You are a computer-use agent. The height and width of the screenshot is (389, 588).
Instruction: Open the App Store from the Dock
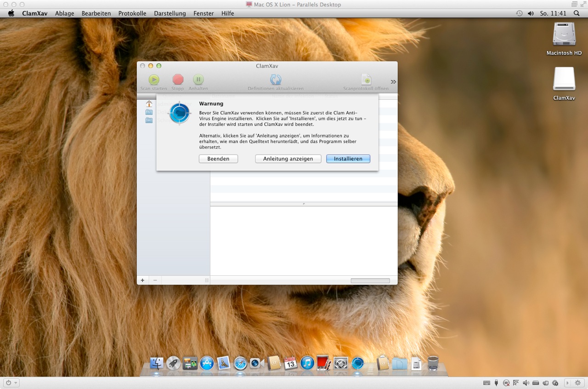click(x=207, y=363)
